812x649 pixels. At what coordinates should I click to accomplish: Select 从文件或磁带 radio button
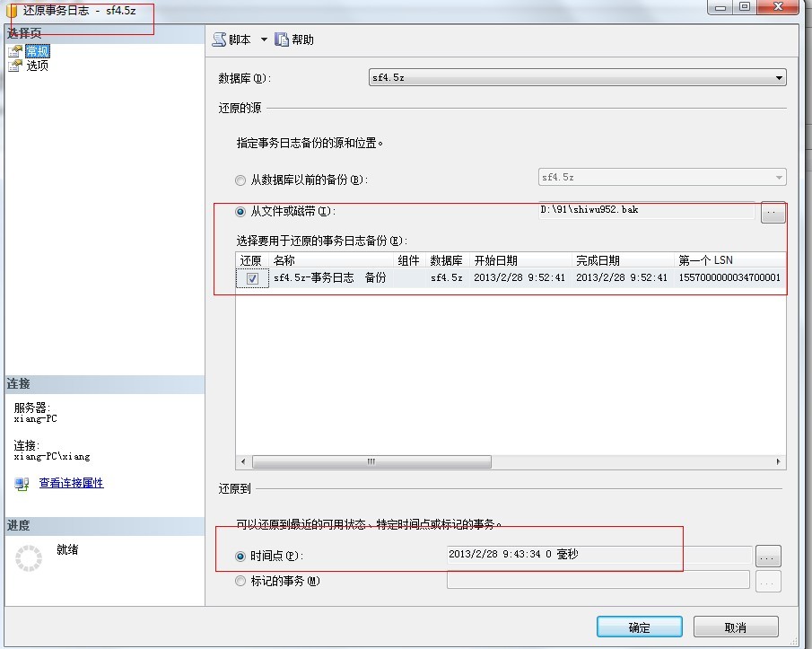pos(240,211)
